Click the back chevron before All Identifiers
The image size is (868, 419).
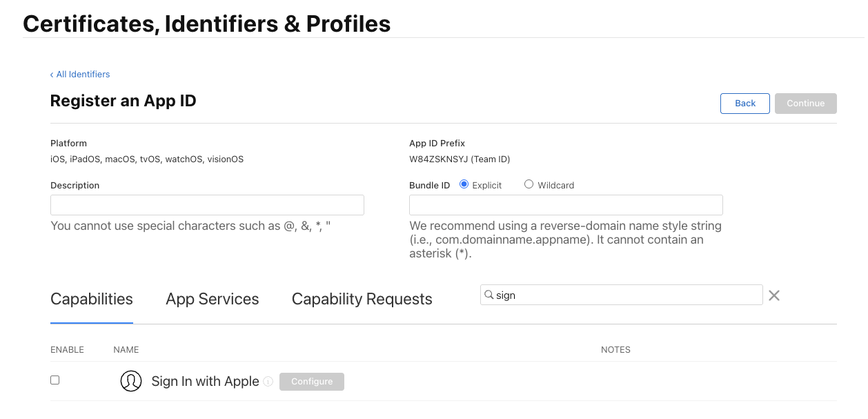tap(52, 75)
